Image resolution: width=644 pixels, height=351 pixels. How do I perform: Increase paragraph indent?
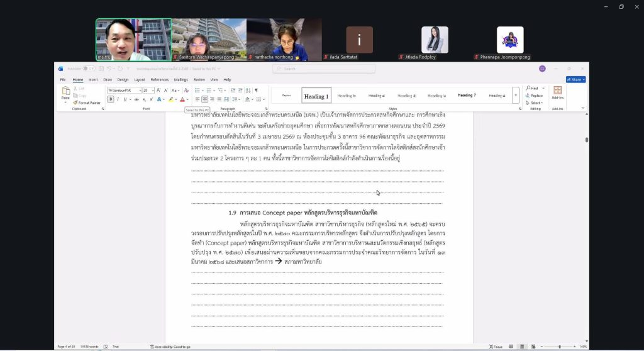click(x=240, y=91)
